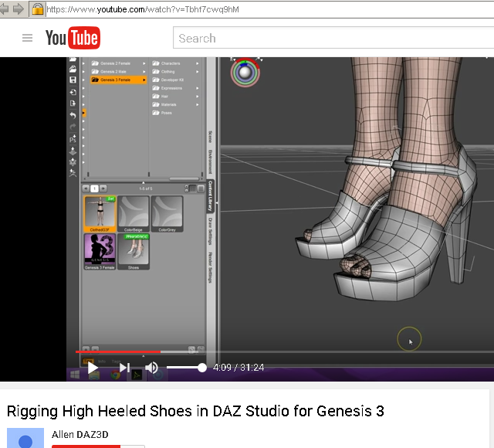
Task: Click the DAZ Open File toolbar icon
Action: pos(73,69)
